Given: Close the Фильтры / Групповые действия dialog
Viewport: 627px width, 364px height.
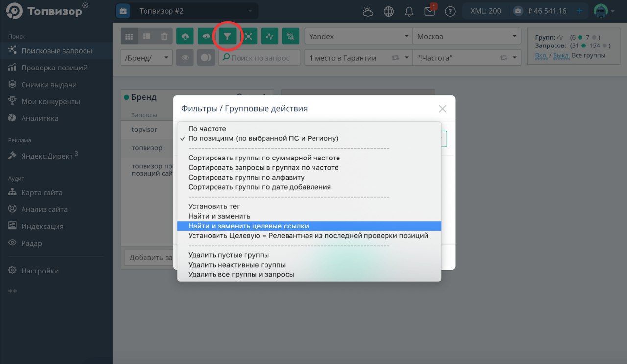Looking at the screenshot, I should [x=442, y=109].
